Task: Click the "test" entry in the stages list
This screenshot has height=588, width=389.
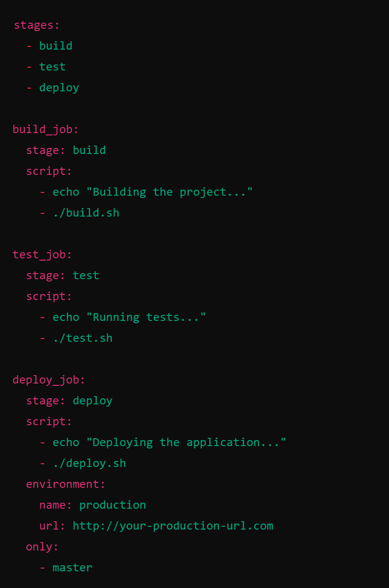Action: coord(52,67)
